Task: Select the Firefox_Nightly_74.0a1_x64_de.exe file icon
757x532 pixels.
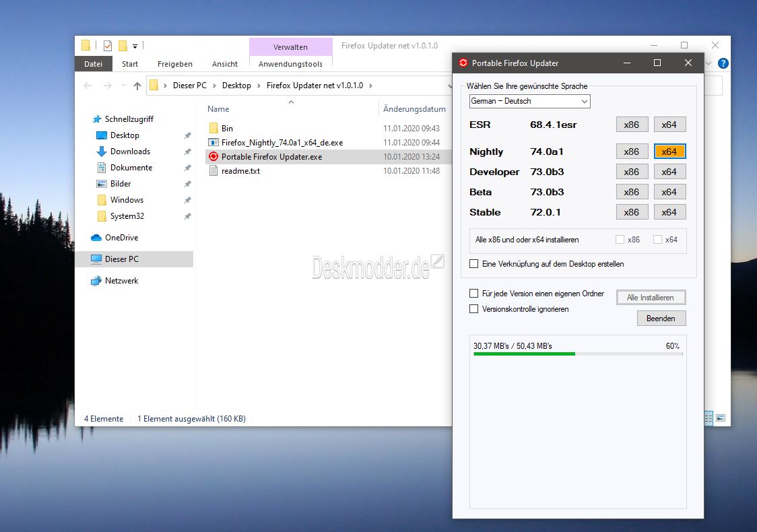Action: click(x=213, y=142)
